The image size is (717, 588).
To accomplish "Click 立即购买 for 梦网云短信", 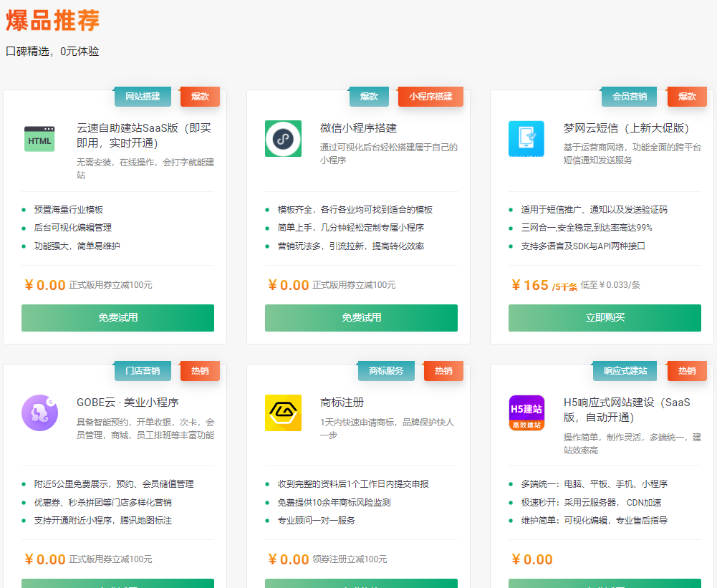I will tap(605, 318).
